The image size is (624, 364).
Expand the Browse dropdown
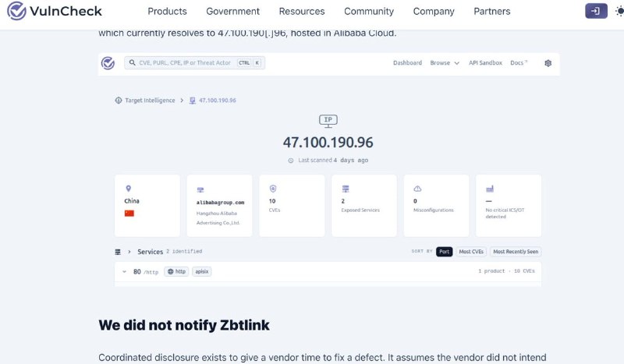(x=445, y=63)
